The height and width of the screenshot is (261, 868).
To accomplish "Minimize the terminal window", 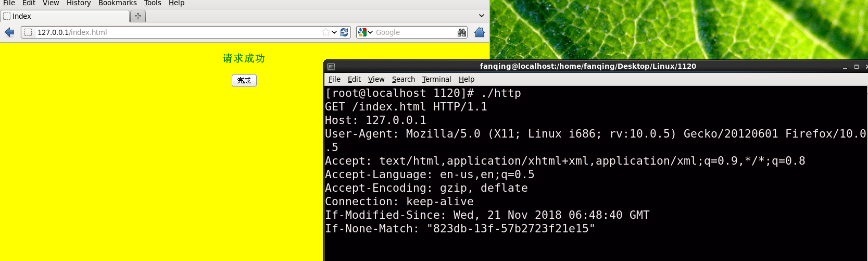I will pos(845,67).
